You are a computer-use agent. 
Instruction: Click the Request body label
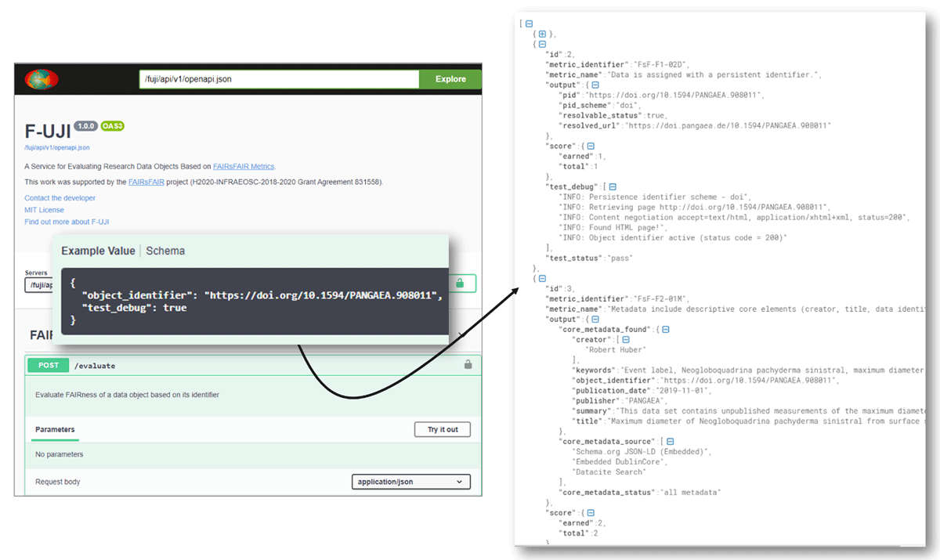click(57, 482)
